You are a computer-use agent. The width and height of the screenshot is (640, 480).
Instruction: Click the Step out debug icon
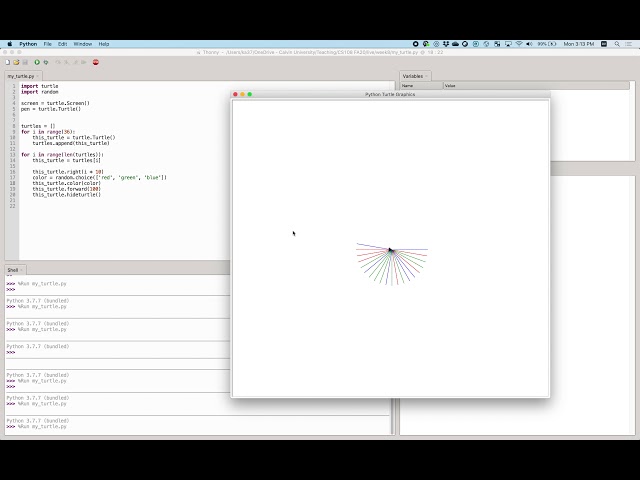coord(75,62)
